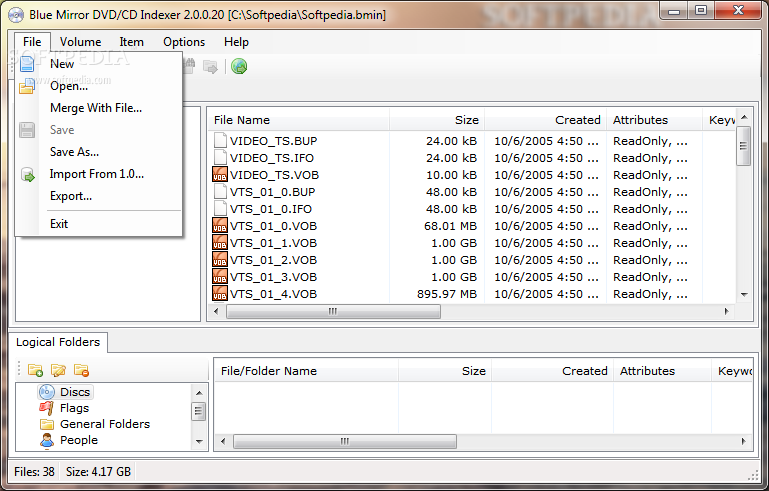Screen dimensions: 769x491
Task: Open the Help menu
Action: click(x=236, y=42)
